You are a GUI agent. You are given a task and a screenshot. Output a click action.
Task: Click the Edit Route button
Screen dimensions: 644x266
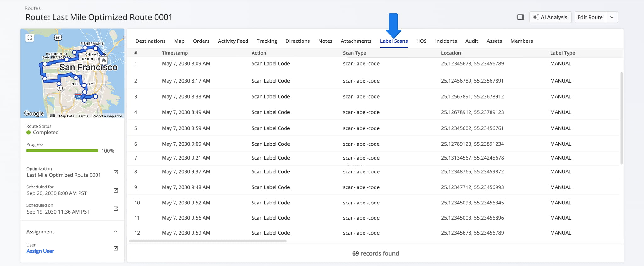tap(590, 17)
